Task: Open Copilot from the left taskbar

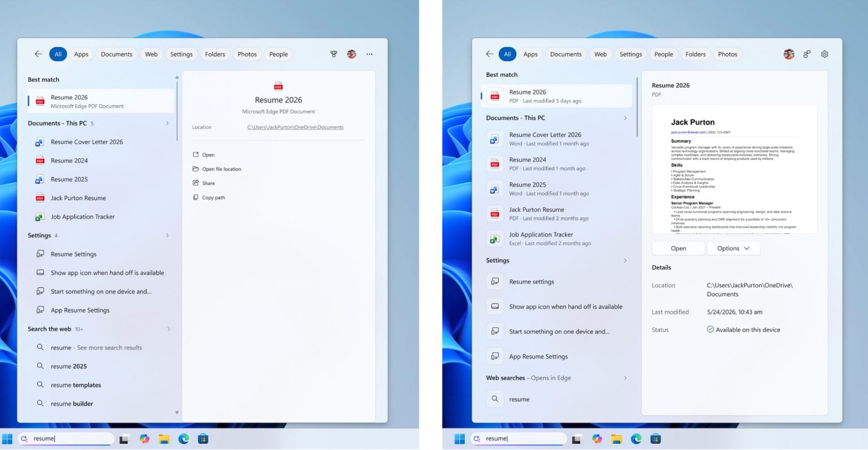Action: (144, 439)
